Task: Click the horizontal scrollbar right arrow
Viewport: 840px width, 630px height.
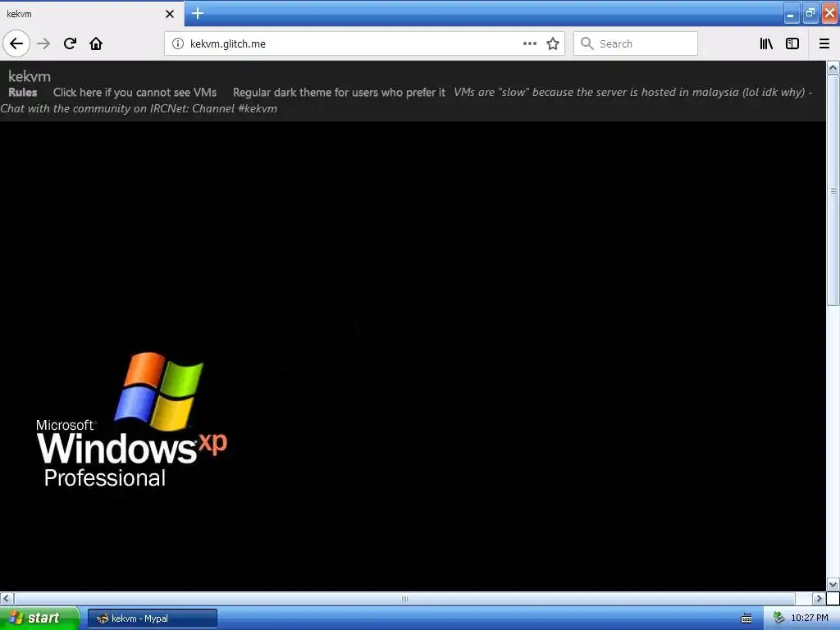Action: click(x=819, y=598)
